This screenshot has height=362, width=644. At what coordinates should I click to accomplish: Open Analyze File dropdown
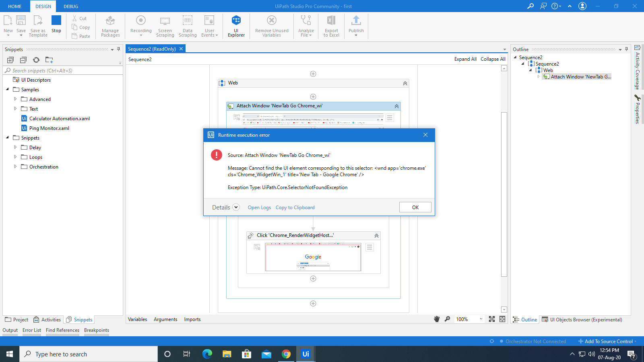tap(306, 26)
